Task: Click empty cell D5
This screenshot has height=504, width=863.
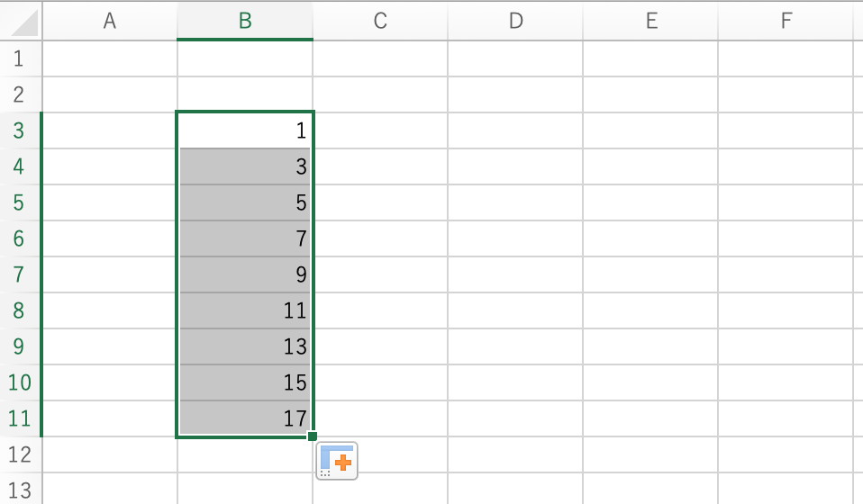Action: click(515, 203)
